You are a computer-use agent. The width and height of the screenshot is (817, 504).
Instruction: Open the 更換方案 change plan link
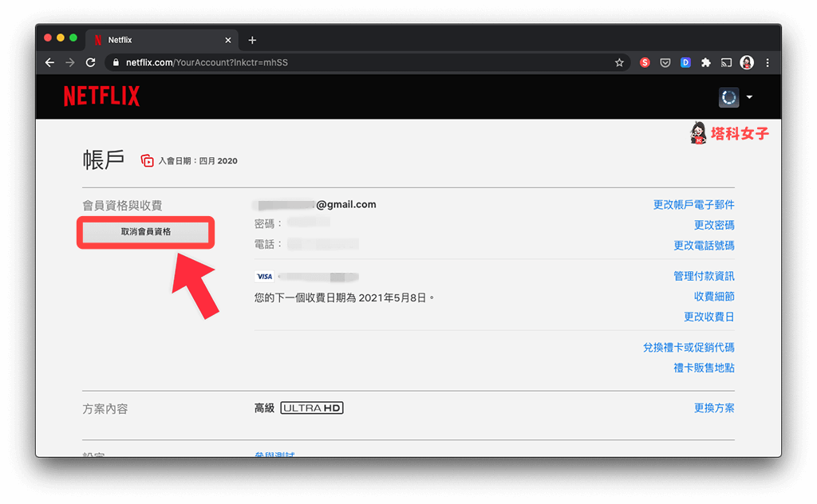pos(713,408)
